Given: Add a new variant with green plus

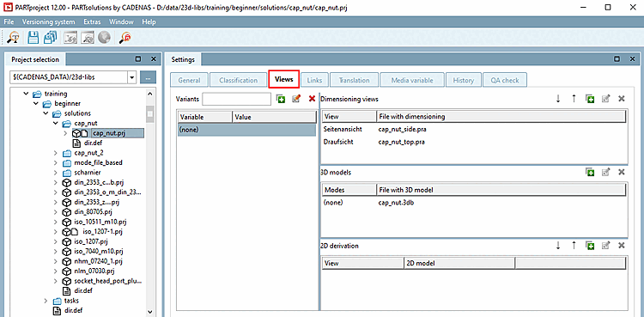Looking at the screenshot, I should [x=281, y=99].
